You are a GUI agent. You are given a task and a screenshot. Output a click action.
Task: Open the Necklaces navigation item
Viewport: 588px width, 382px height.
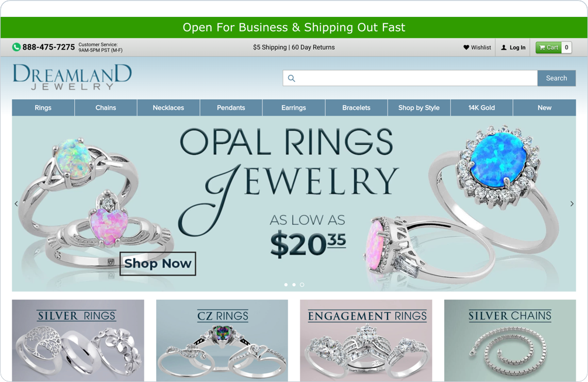click(x=168, y=107)
